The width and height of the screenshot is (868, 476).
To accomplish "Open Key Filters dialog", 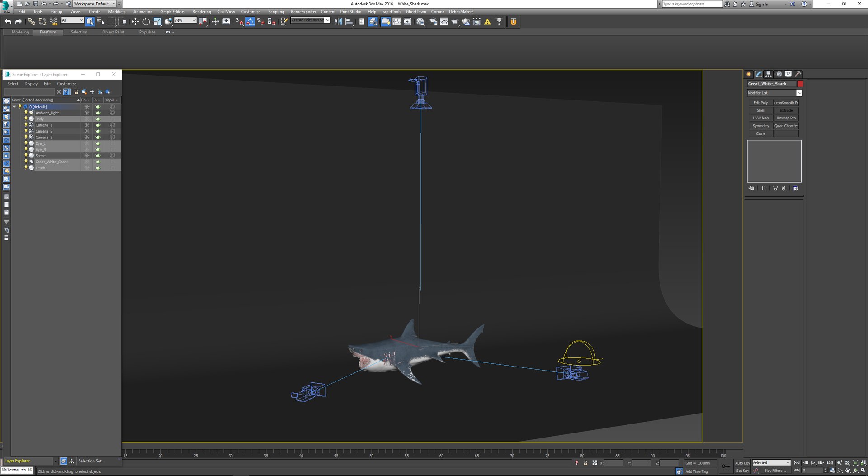I will pos(775,471).
